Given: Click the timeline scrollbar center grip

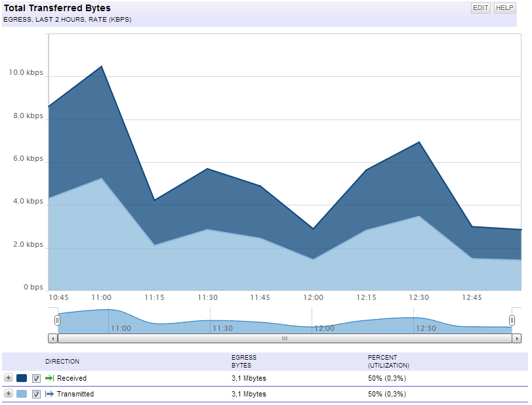Looking at the screenshot, I should click(x=285, y=339).
